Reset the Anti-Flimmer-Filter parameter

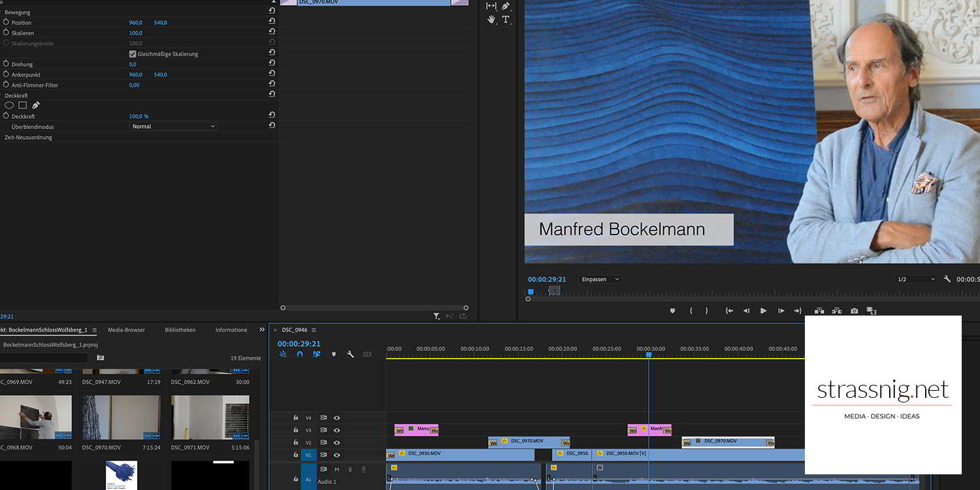272,85
